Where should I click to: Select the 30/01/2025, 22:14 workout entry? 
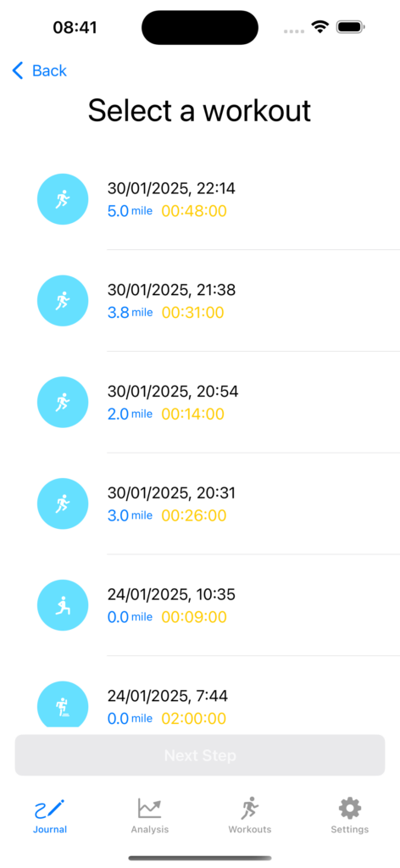(200, 199)
